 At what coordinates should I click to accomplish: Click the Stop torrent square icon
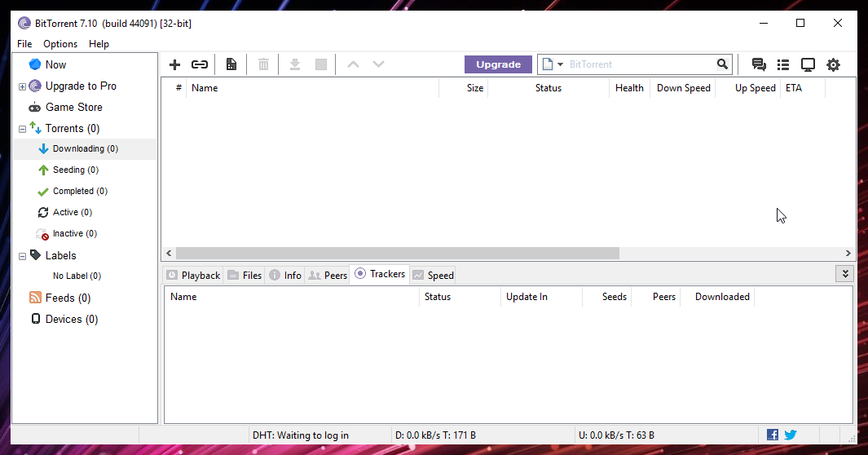321,64
